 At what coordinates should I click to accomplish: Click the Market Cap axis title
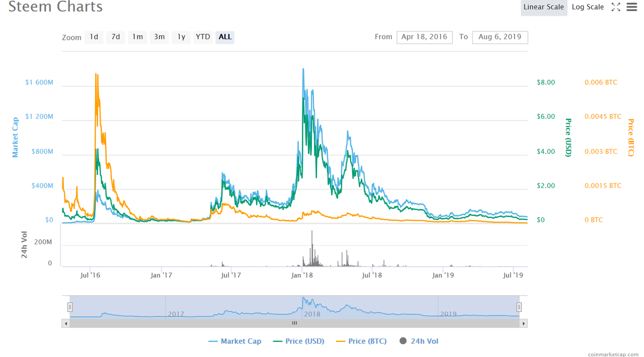[15, 137]
